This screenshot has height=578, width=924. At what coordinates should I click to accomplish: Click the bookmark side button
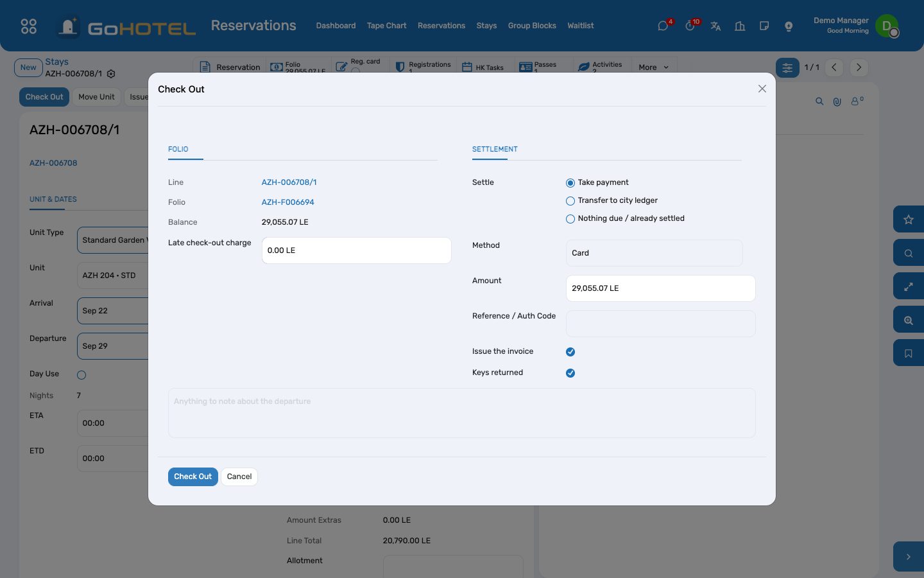(x=909, y=353)
